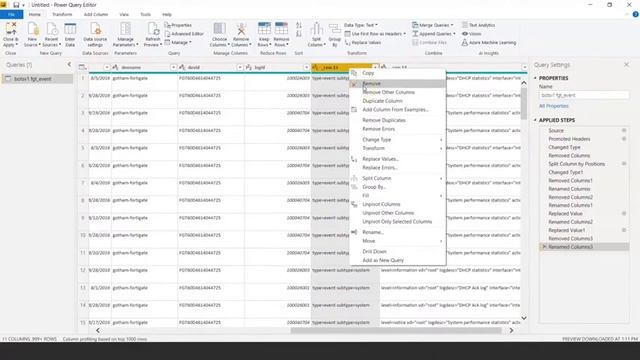
Task: Sort ascending with the ribbon icon
Action: click(x=299, y=25)
